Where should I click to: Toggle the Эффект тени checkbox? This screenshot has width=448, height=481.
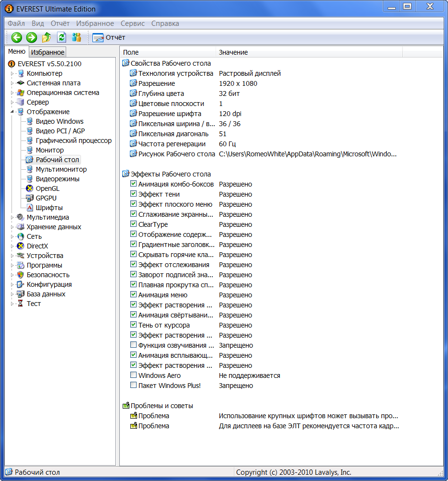coord(133,194)
